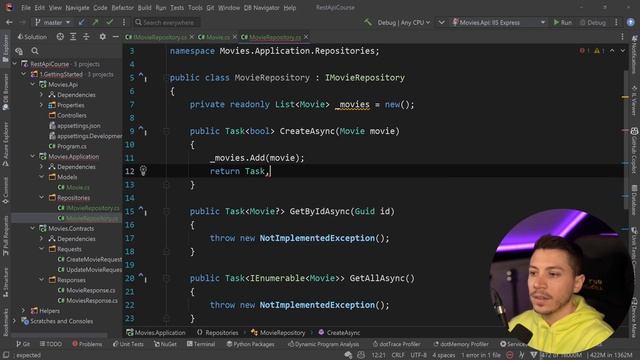Click the eye view icon left of the explorer magnifier

coord(19,51)
